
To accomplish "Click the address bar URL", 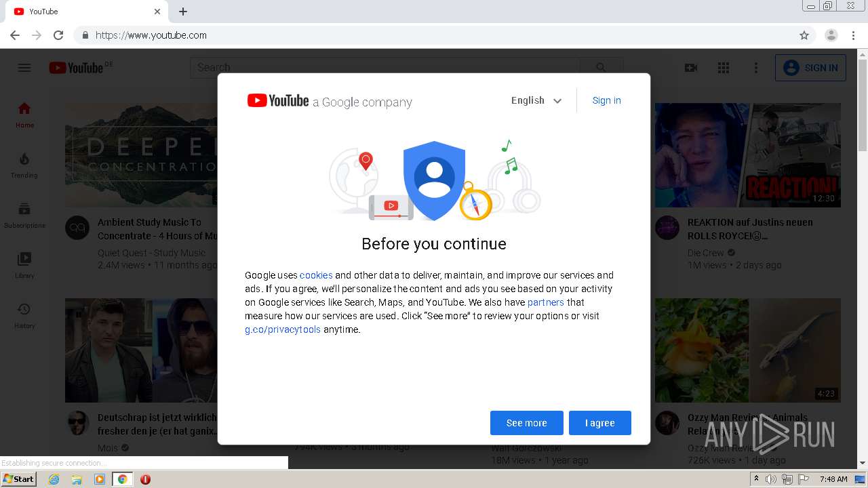I will click(x=151, y=35).
